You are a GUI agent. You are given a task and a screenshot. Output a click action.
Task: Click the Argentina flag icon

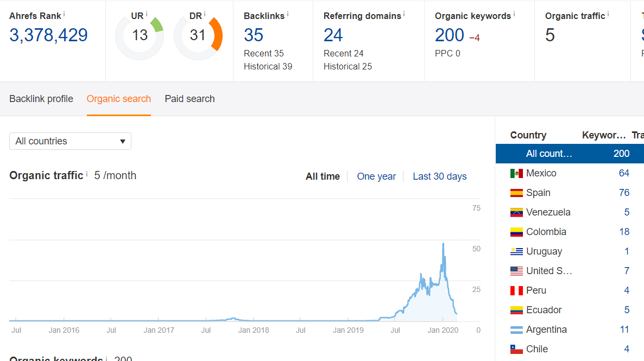tap(516, 330)
